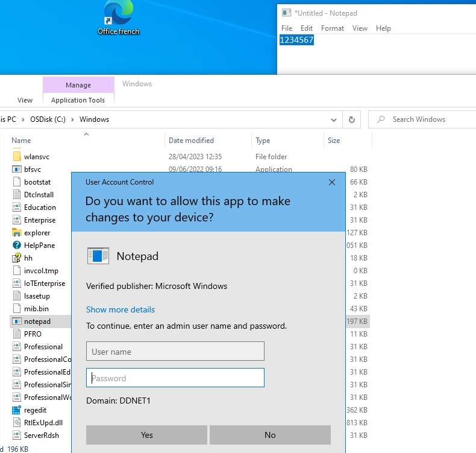
Task: Open the Notepad Format menu
Action: click(333, 28)
